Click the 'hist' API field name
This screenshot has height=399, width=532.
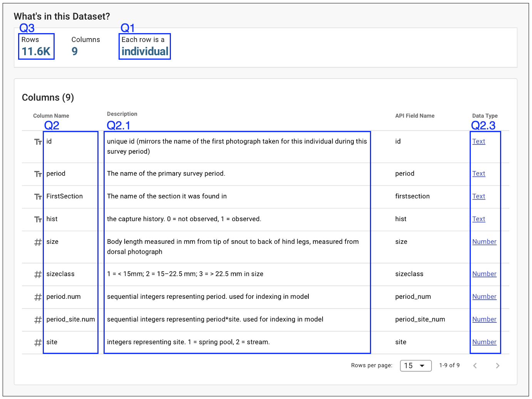pos(401,219)
